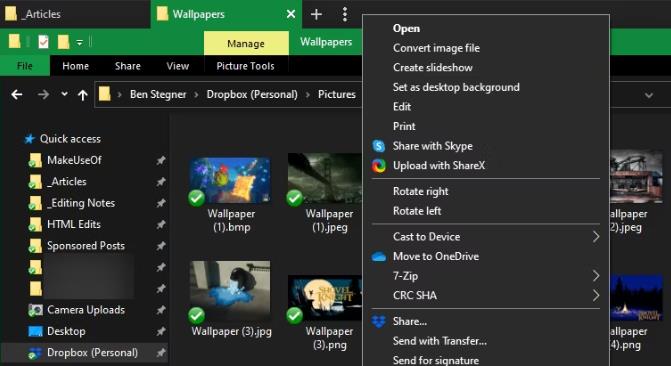Click the Skype icon beside Share with Skype
The height and width of the screenshot is (366, 671).
pyautogui.click(x=379, y=146)
